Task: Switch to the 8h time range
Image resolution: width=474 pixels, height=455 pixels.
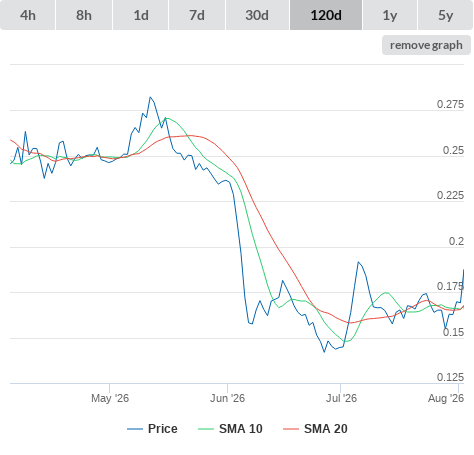Action: 84,15
